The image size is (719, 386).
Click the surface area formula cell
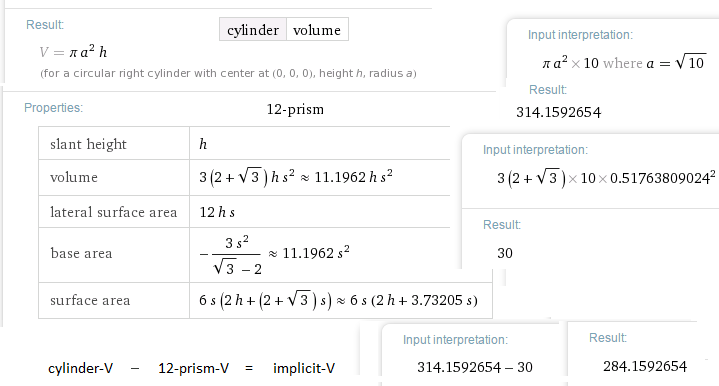click(x=341, y=300)
